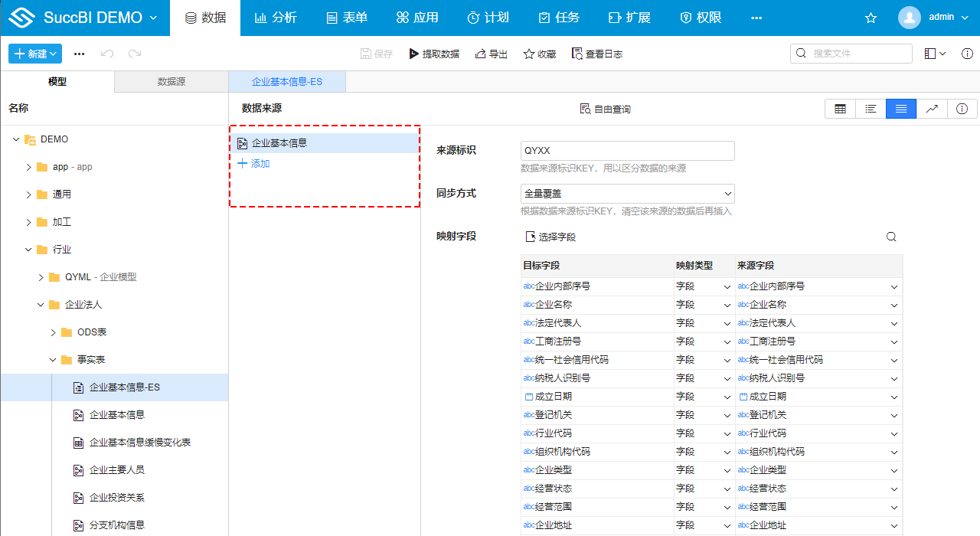The height and width of the screenshot is (536, 980).
Task: Open the 分析 top menu
Action: click(276, 18)
